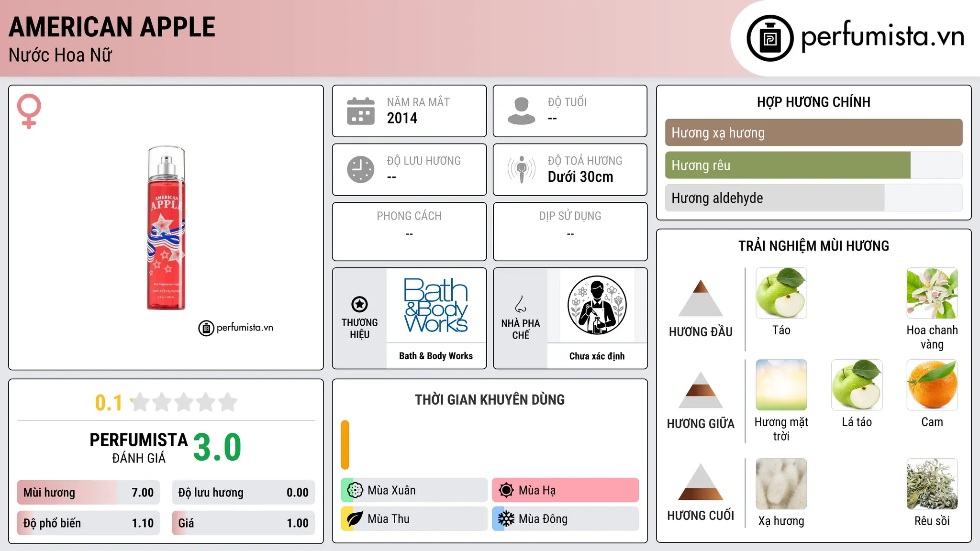Click the AMERICAN APPLE title
The width and height of the screenshot is (980, 551).
click(112, 27)
